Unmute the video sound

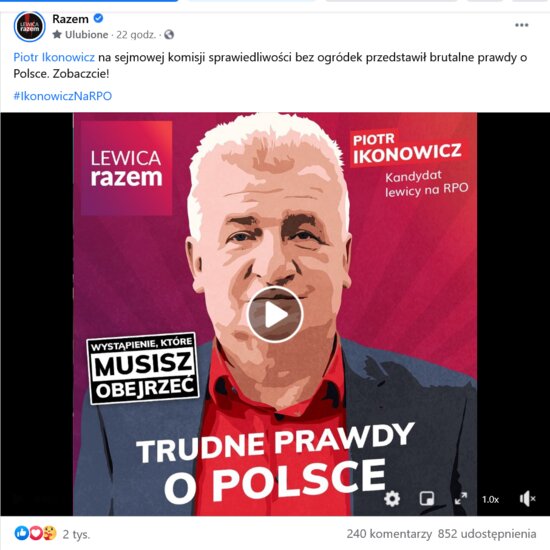point(527,498)
